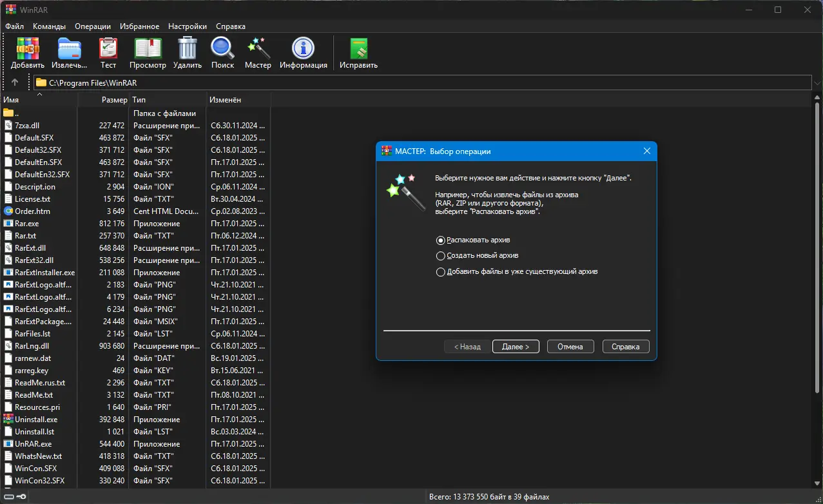Click the Справка button in the wizard
This screenshot has height=504, width=823.
pyautogui.click(x=626, y=346)
